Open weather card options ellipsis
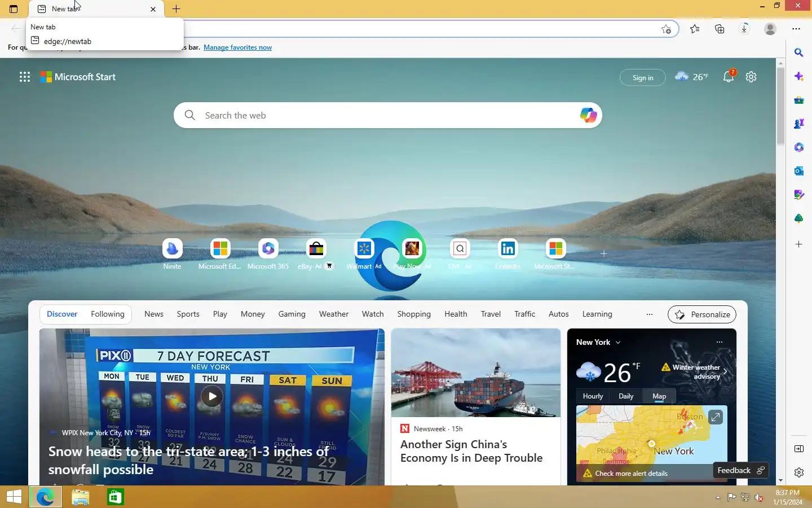The image size is (812, 508). pos(719,342)
